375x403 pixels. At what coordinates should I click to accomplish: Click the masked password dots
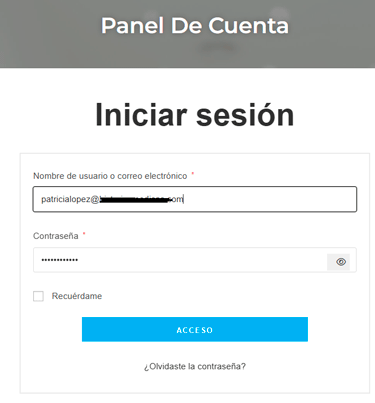(x=60, y=260)
